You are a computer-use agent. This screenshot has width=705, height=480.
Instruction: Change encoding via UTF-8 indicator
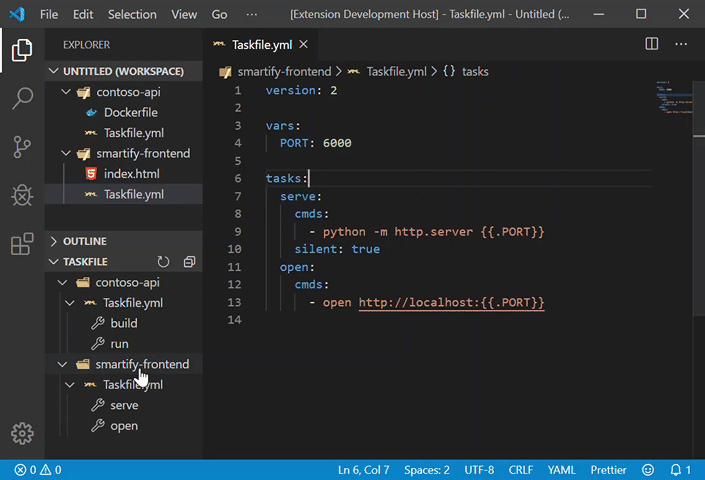pyautogui.click(x=479, y=470)
